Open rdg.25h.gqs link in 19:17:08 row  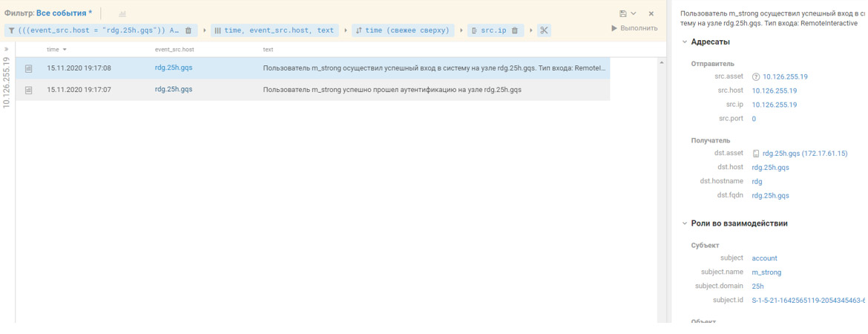[174, 68]
